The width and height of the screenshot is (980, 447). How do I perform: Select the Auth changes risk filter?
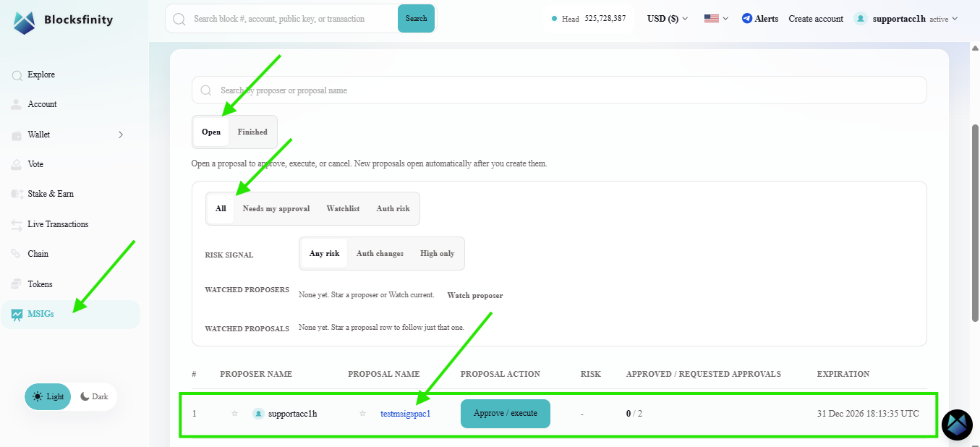point(380,253)
